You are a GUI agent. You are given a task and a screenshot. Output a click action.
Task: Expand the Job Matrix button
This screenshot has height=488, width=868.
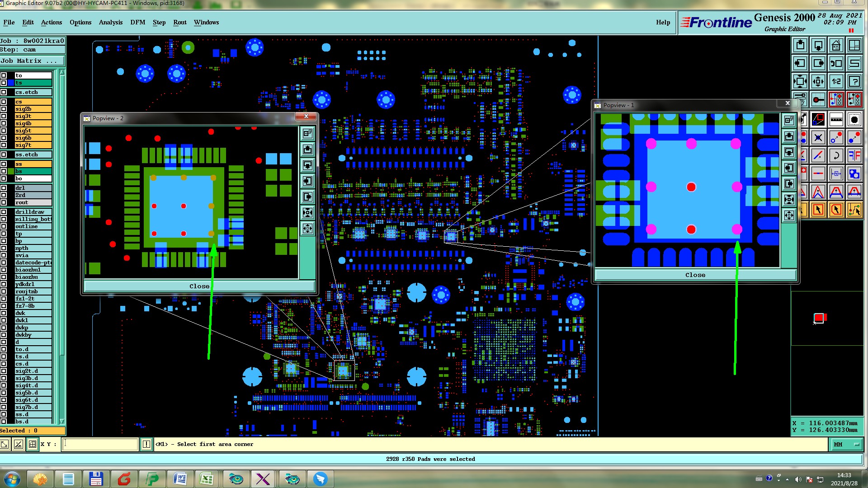tap(32, 61)
